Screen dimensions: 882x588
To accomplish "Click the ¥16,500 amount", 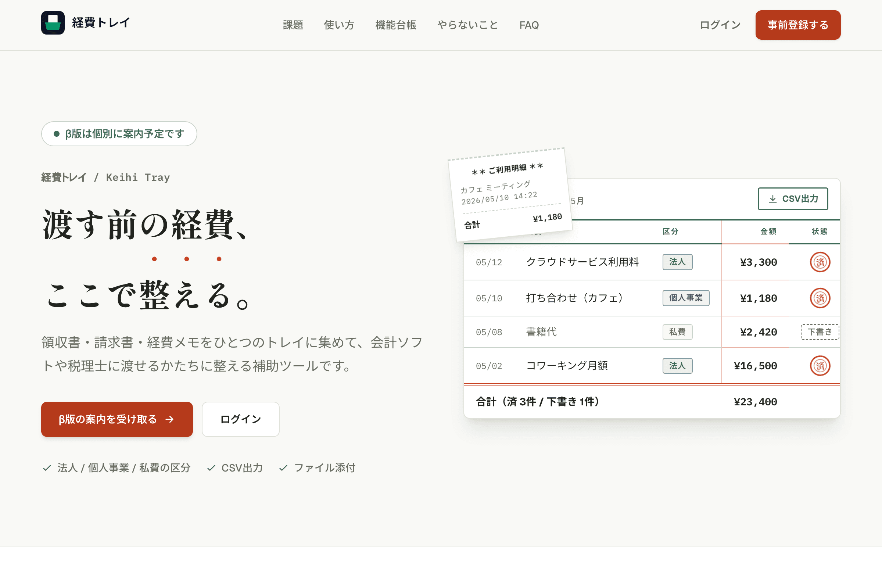I will (x=755, y=366).
